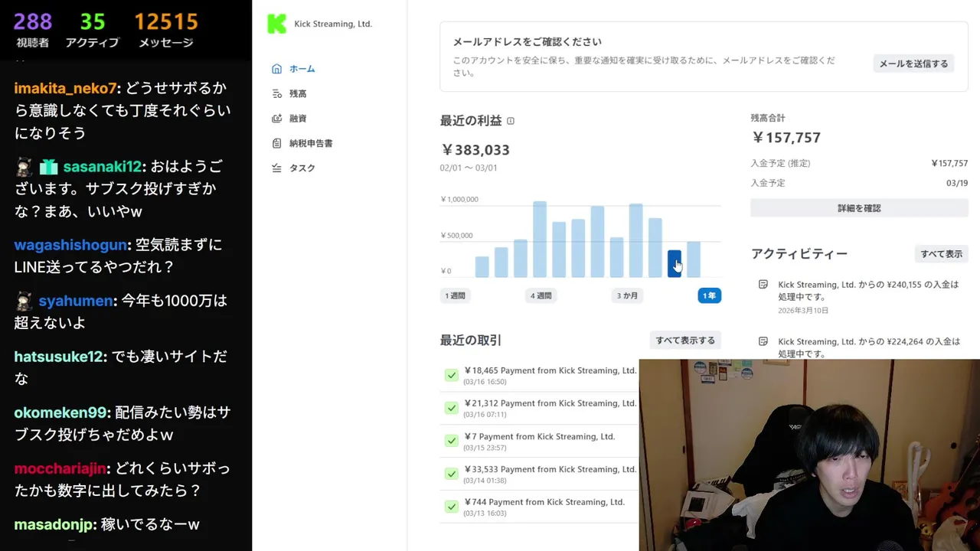980x551 pixels.
Task: Click the 03/19 expected deposit date
Action: 957,183
